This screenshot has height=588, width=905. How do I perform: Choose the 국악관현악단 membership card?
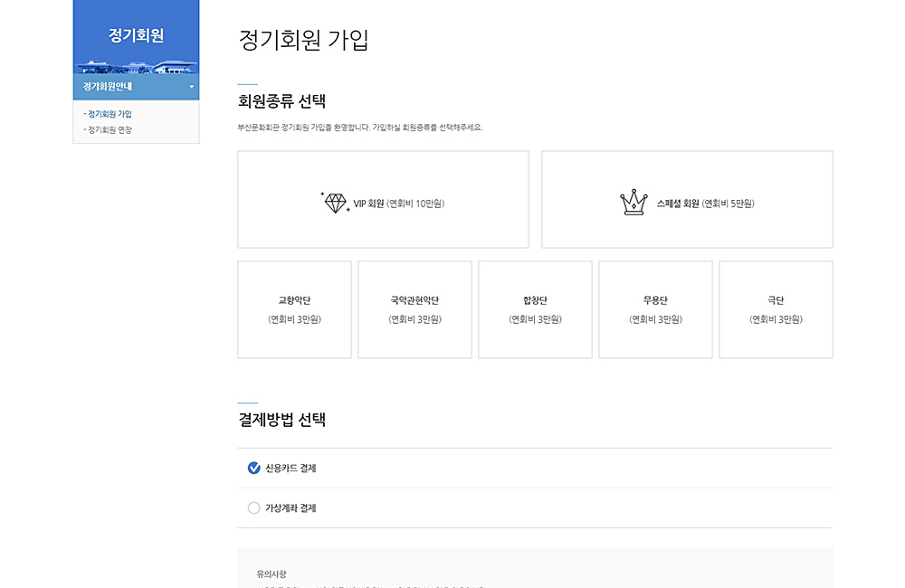point(415,309)
